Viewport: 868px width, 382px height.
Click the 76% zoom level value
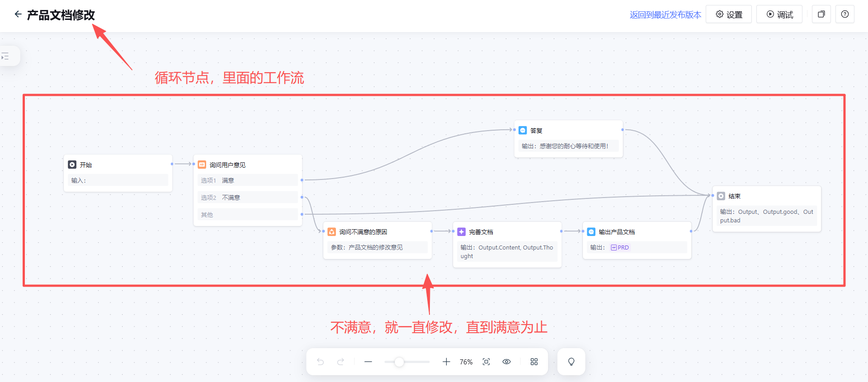pyautogui.click(x=466, y=362)
